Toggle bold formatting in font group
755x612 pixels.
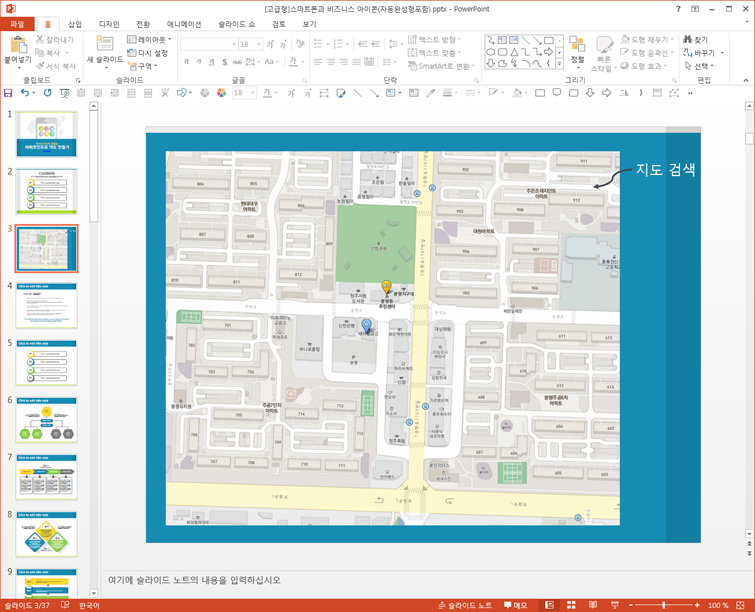tap(186, 62)
